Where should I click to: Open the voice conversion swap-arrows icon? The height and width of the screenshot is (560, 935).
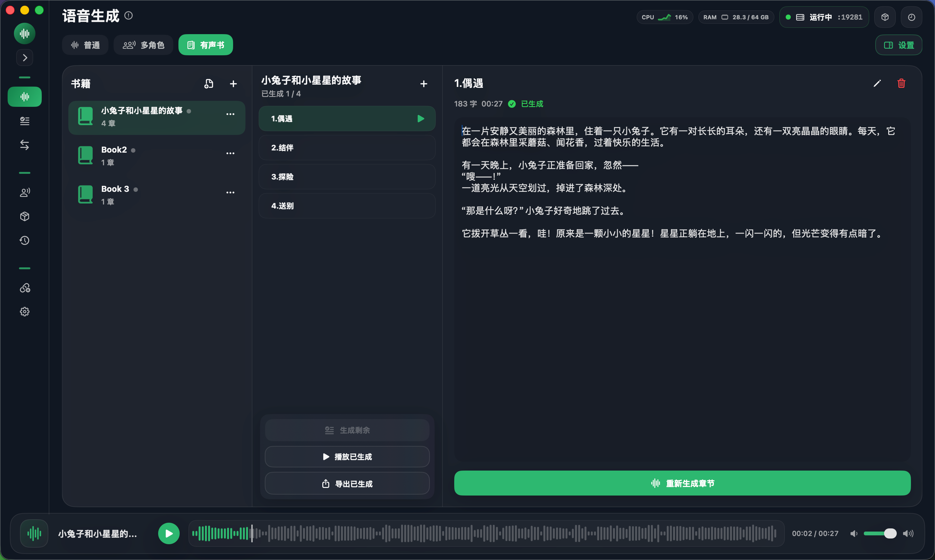pos(25,145)
